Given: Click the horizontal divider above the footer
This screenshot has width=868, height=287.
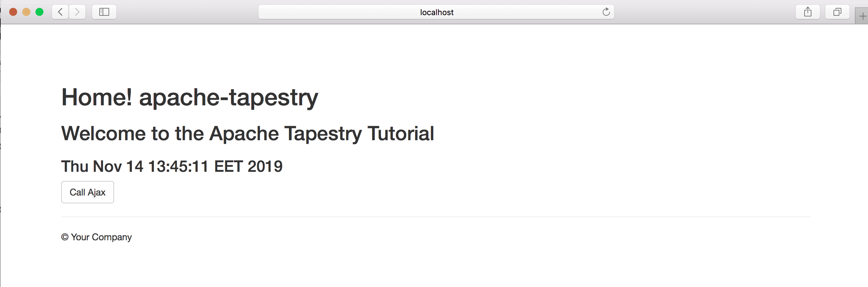Looking at the screenshot, I should [x=436, y=217].
